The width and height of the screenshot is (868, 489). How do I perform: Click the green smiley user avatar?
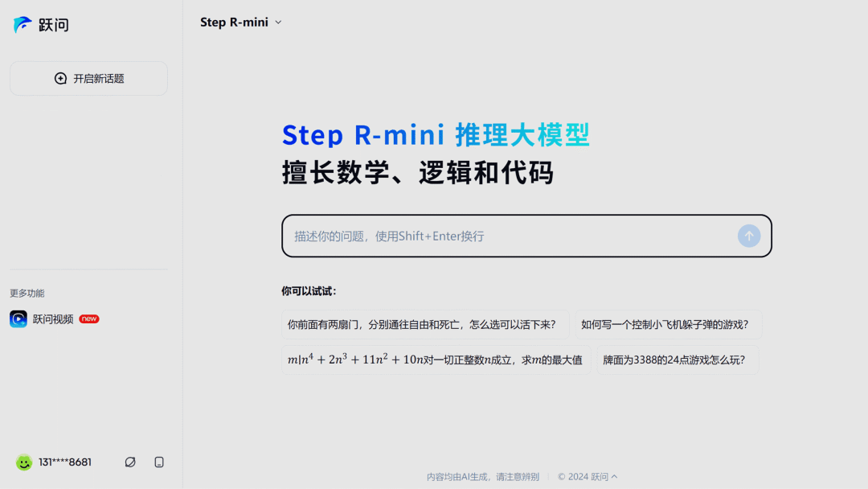point(24,462)
